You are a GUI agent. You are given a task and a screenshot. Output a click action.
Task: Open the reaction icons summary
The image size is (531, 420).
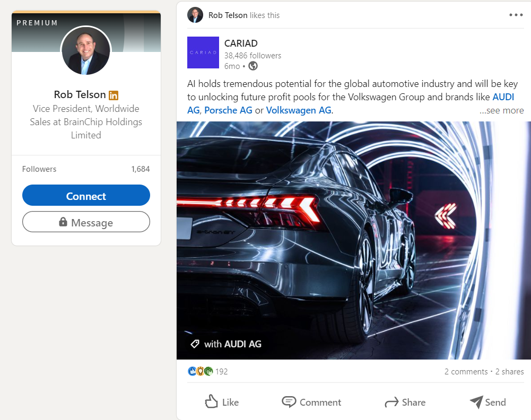(200, 371)
